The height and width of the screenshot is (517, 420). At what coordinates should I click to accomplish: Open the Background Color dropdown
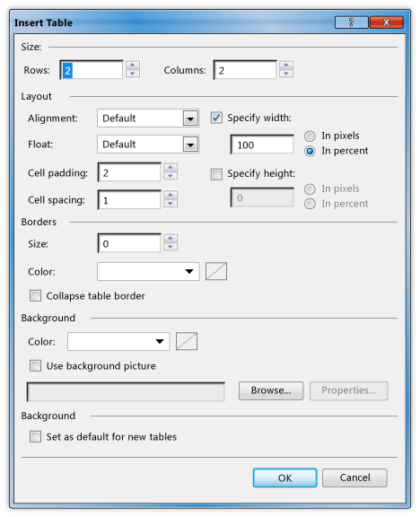click(x=118, y=341)
